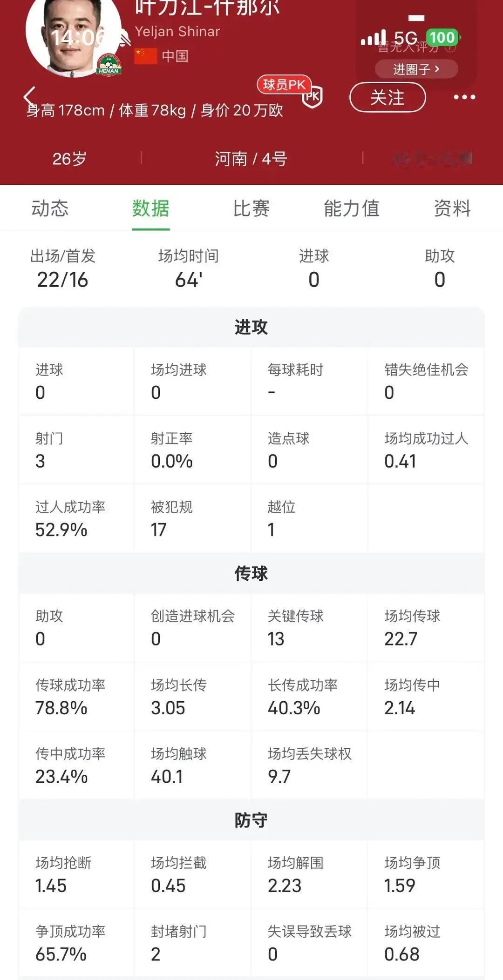The width and height of the screenshot is (503, 980).
Task: Tap the 河南 / 4号 team info
Action: pyautogui.click(x=251, y=159)
